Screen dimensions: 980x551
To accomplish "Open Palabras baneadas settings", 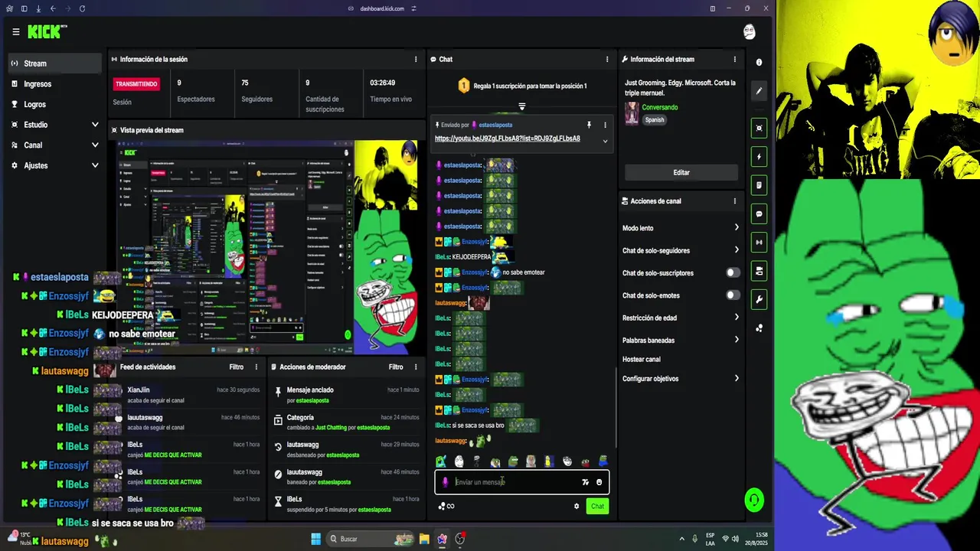I will (x=681, y=340).
